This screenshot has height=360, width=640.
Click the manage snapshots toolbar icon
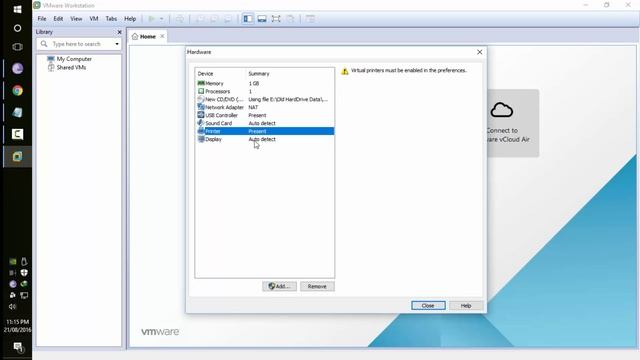pyautogui.click(x=228, y=19)
